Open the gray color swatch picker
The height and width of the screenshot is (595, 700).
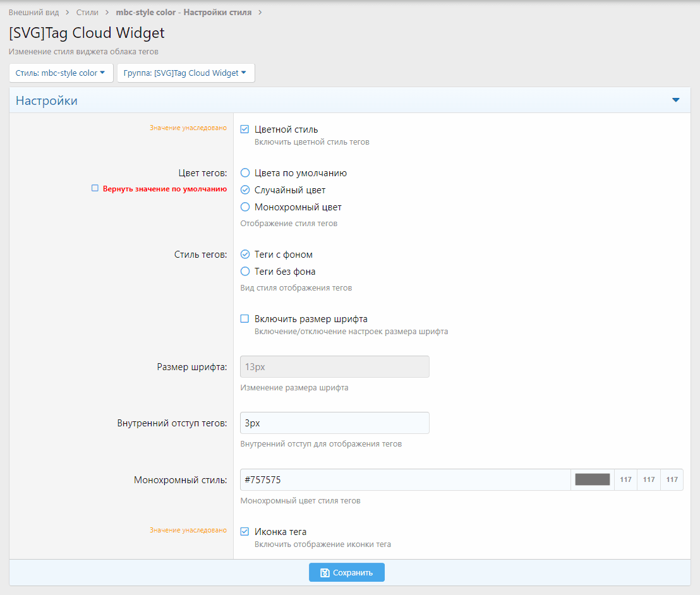[593, 480]
